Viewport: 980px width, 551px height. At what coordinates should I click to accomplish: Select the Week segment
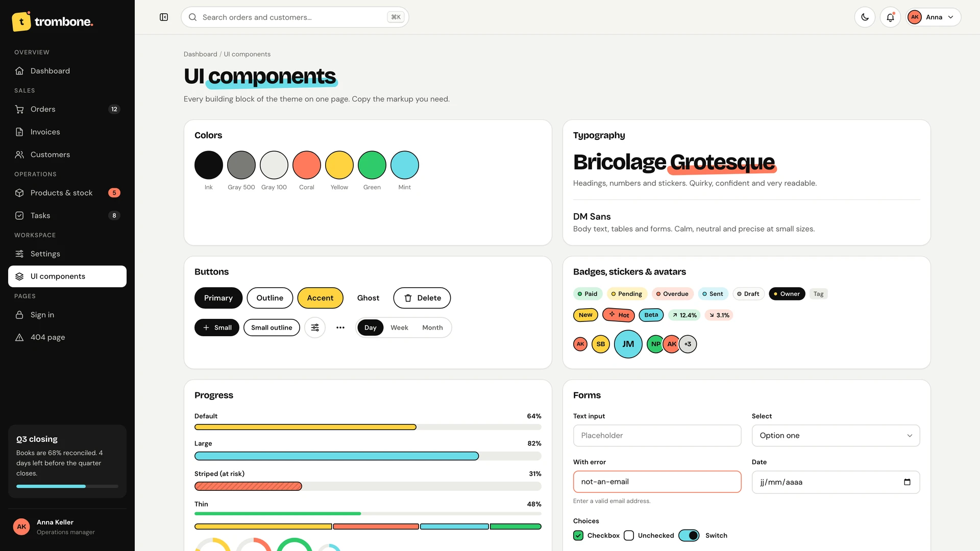[x=399, y=328]
